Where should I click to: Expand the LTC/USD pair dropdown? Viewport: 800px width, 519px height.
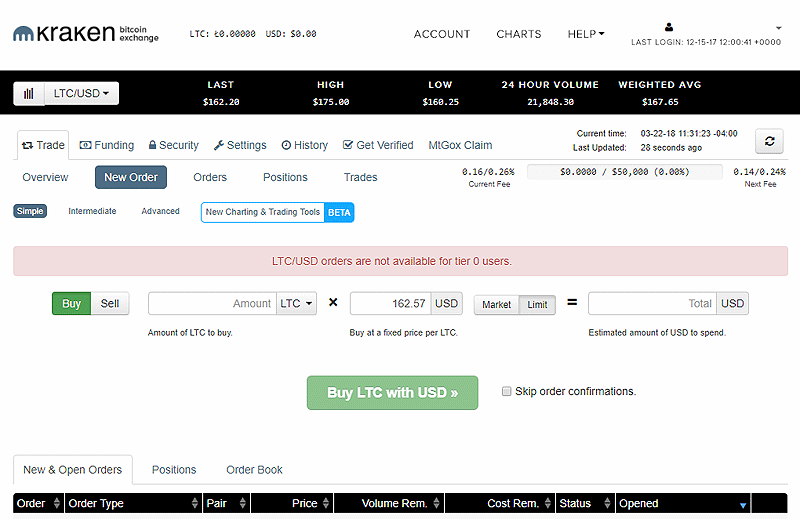click(82, 93)
